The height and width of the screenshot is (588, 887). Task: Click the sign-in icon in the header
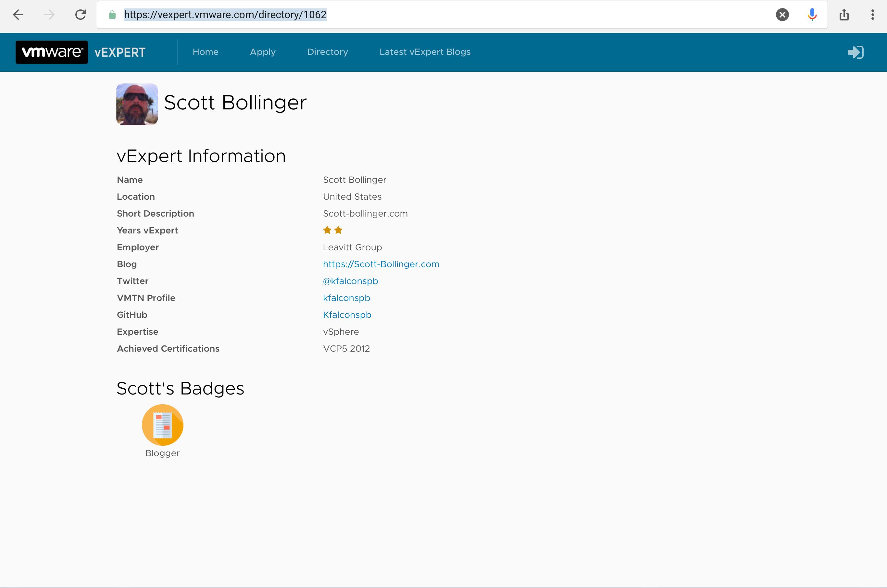click(x=856, y=52)
